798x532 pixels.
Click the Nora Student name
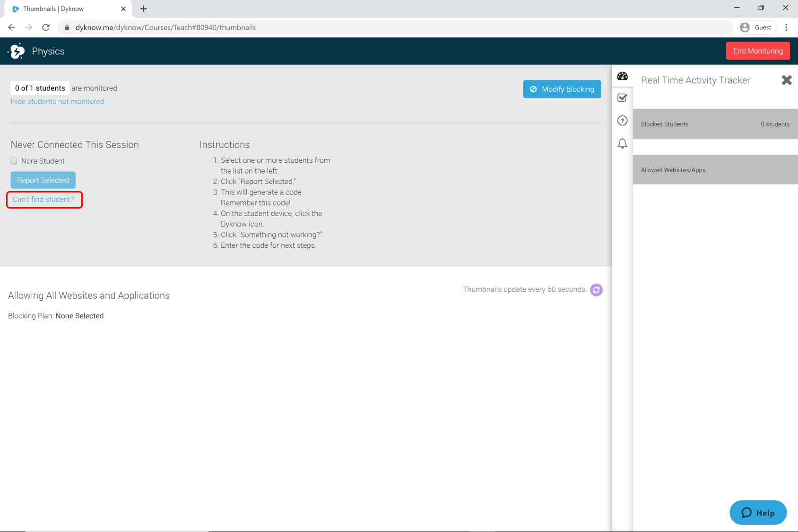43,161
